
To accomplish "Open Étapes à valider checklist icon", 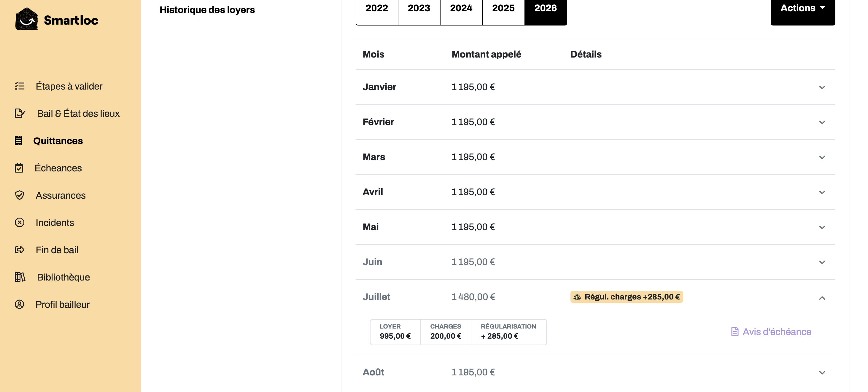I will 20,86.
